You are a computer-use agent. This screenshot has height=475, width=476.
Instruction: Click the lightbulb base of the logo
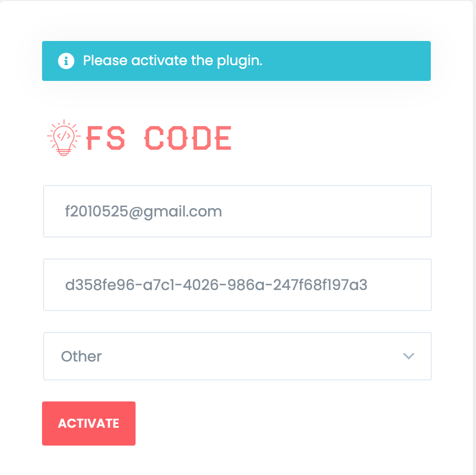[64, 152]
